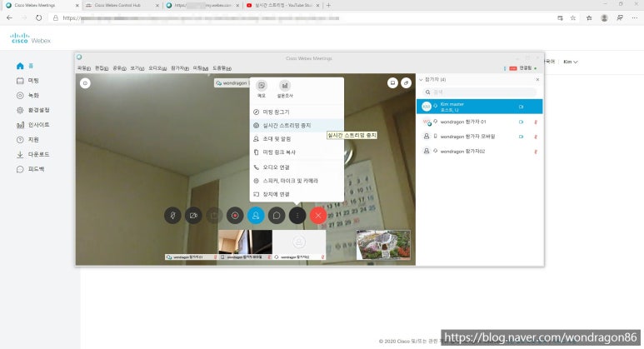This screenshot has width=644, height=349.
Task: Open the 공유 menu in Webex Meetings
Action: 119,68
